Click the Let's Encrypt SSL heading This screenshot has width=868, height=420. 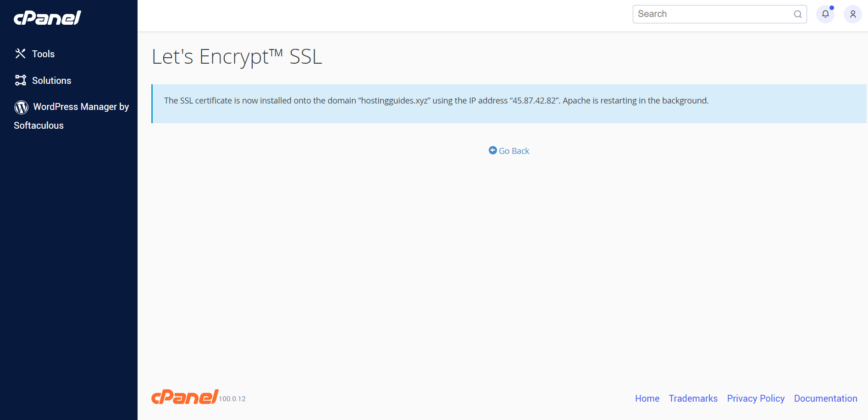(x=237, y=57)
